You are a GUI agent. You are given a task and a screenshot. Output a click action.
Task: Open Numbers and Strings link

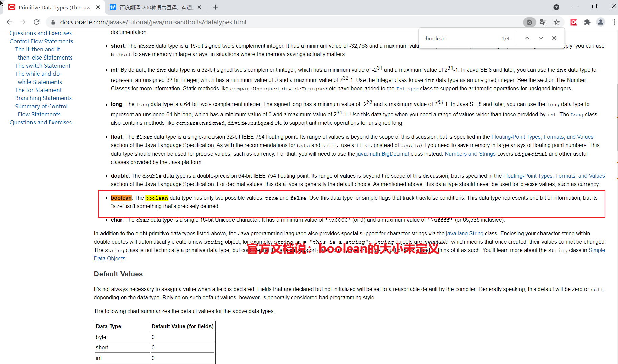(470, 154)
